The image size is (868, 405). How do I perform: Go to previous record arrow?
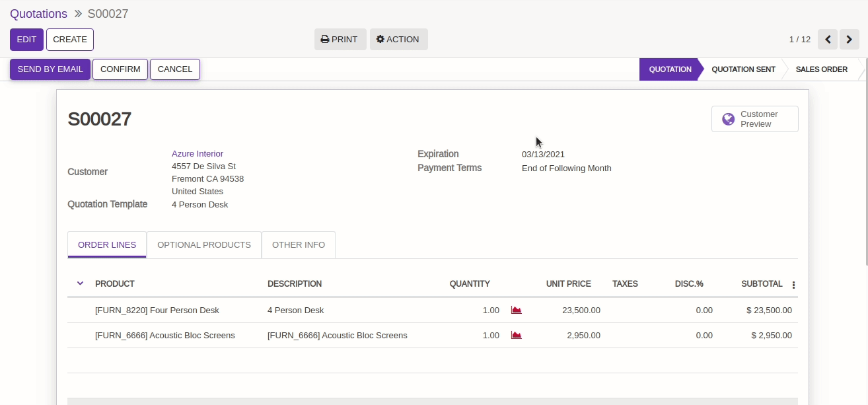[828, 39]
